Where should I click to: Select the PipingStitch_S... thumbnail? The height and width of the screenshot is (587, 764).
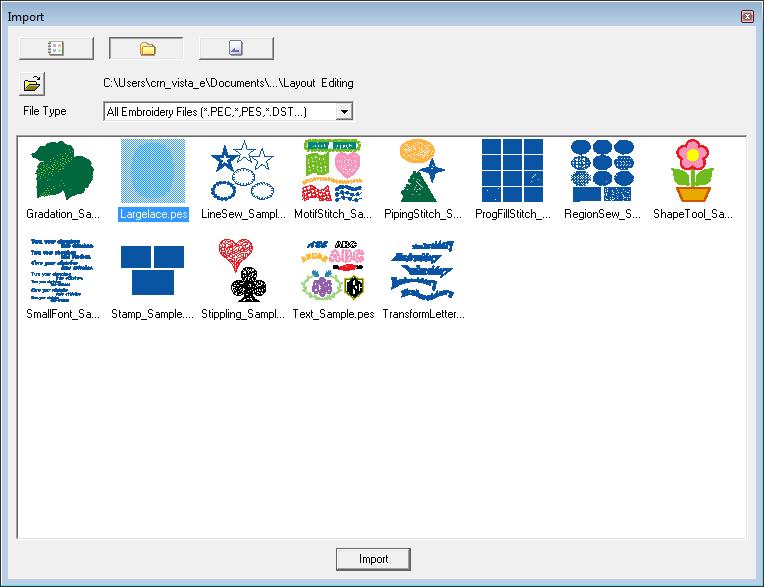(x=422, y=170)
